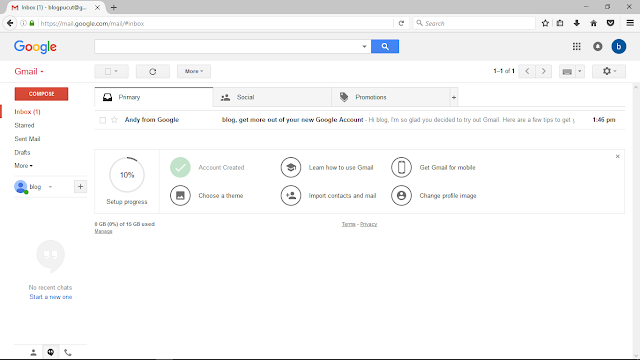Click Learn how to use Gmail icon
The height and width of the screenshot is (360, 640).
click(291, 167)
